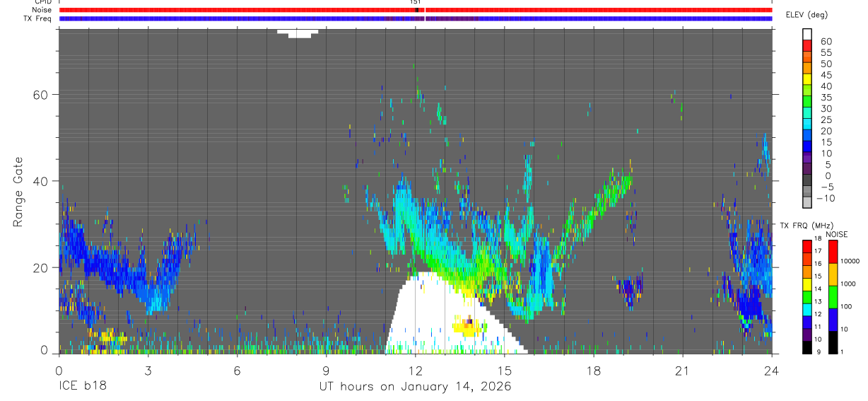Image resolution: width=868 pixels, height=401 pixels.
Task: Click the '100' label on the NOISE scale
Action: (x=847, y=307)
